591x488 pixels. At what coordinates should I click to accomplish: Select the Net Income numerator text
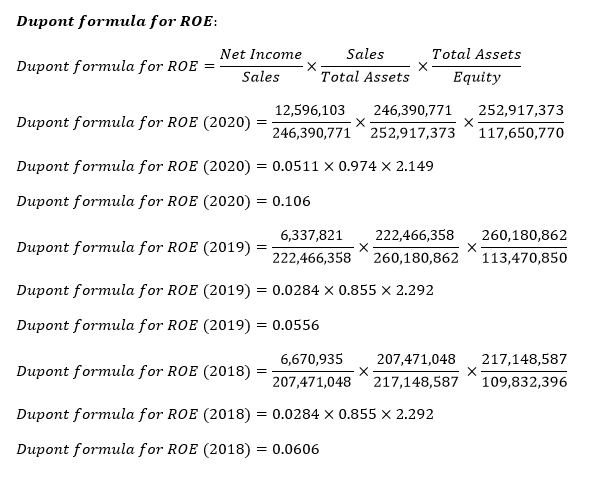pos(261,55)
